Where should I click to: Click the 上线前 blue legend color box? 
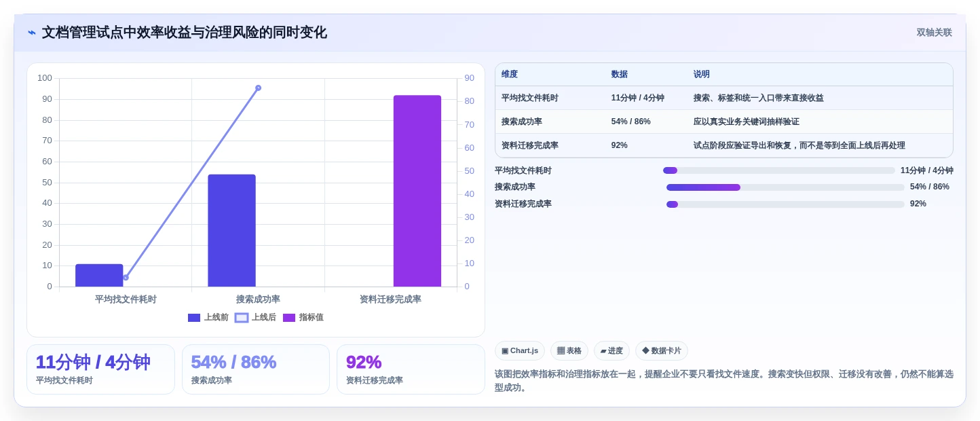click(194, 318)
